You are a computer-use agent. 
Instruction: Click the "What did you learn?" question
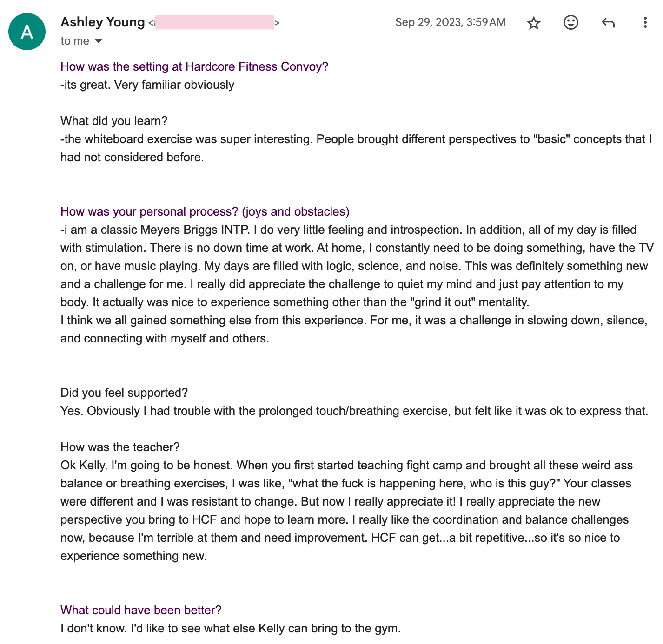(x=114, y=121)
